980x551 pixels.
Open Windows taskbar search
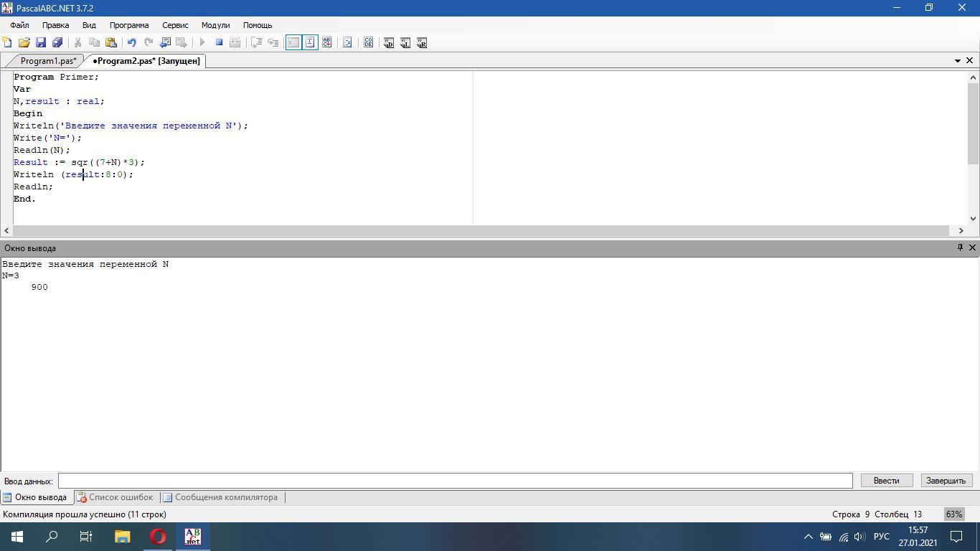click(52, 537)
